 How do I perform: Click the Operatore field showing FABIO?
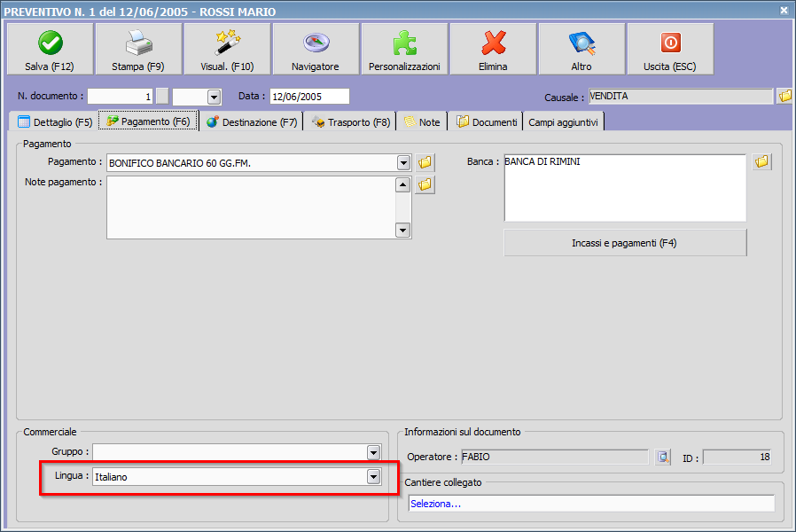point(555,457)
